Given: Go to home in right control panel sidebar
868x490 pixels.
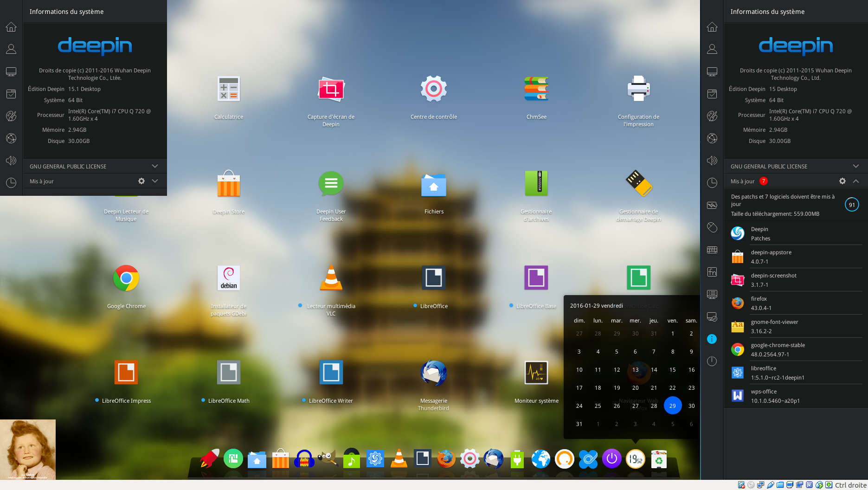Looking at the screenshot, I should [x=712, y=27].
